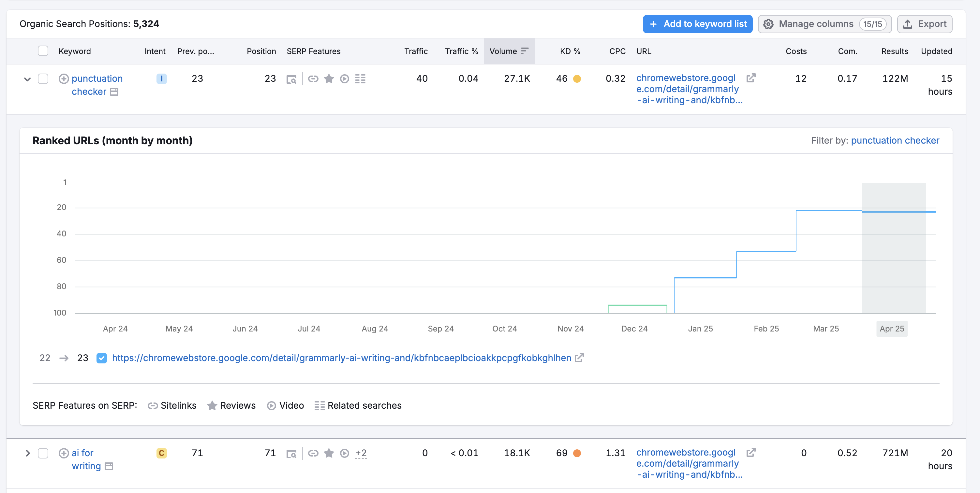Select the Apr 25 month marker on chart
The width and height of the screenshot is (980, 493).
tap(891, 329)
